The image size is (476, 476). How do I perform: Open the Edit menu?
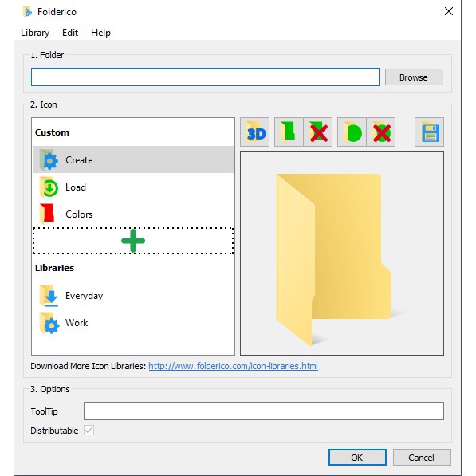[70, 33]
